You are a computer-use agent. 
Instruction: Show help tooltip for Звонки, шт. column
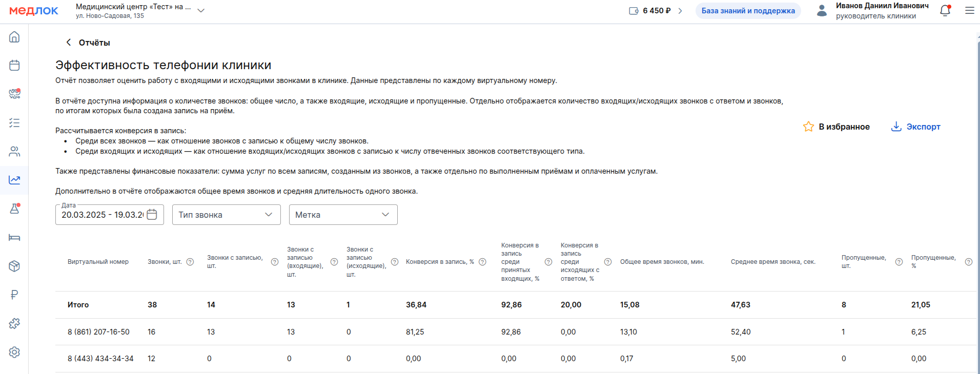pyautogui.click(x=190, y=262)
